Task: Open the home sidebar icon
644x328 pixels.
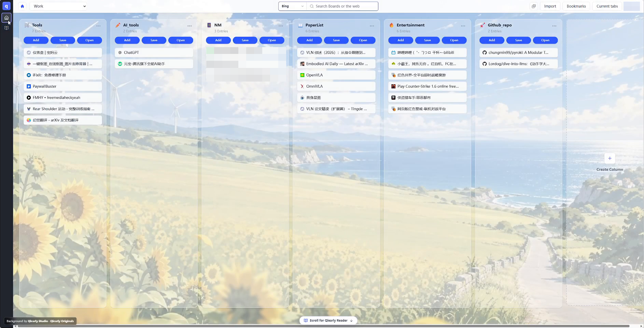Action: point(6,18)
